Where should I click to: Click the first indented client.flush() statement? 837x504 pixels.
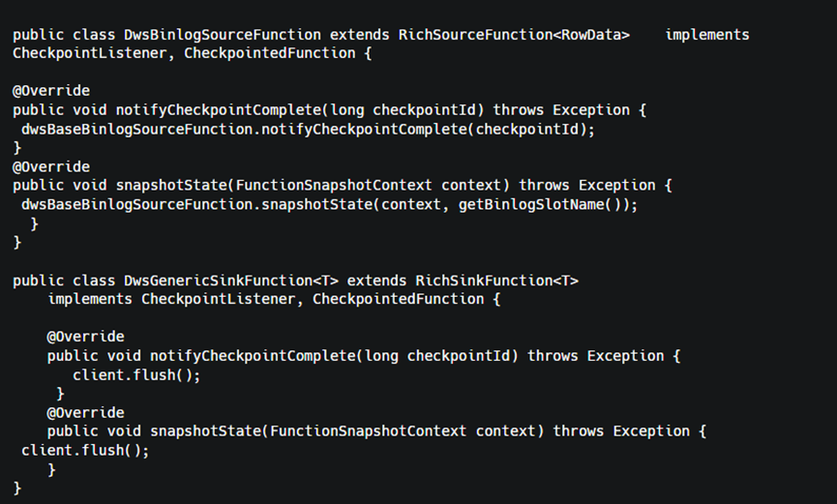[x=136, y=375]
